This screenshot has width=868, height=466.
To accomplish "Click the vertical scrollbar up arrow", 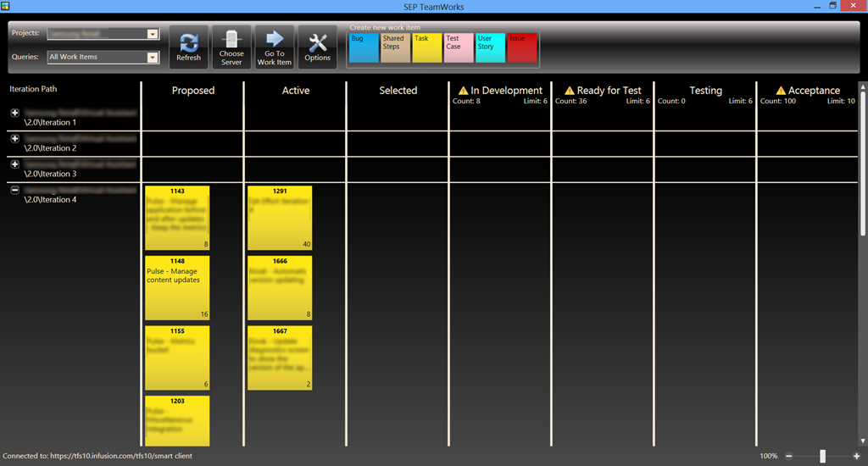I will pyautogui.click(x=862, y=87).
